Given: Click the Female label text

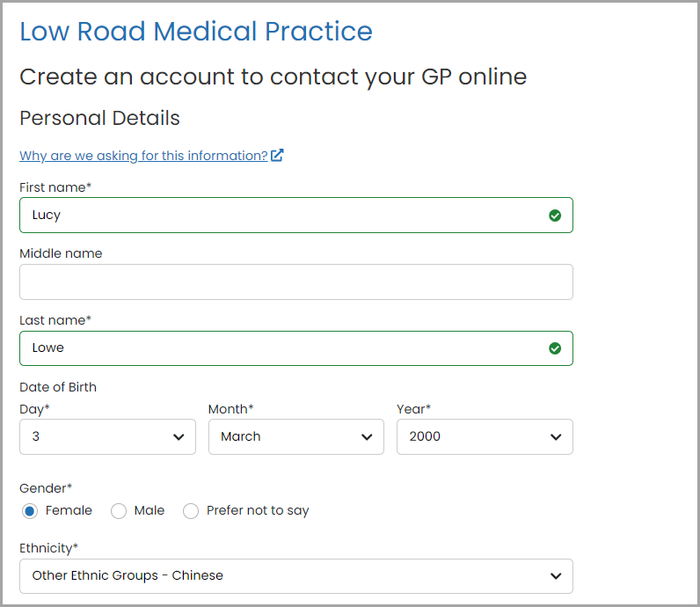Looking at the screenshot, I should click(69, 510).
